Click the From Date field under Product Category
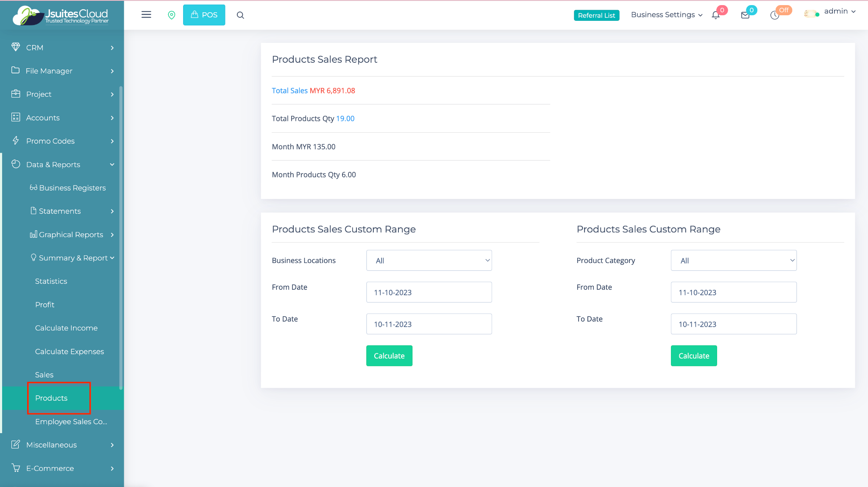 [x=734, y=292]
